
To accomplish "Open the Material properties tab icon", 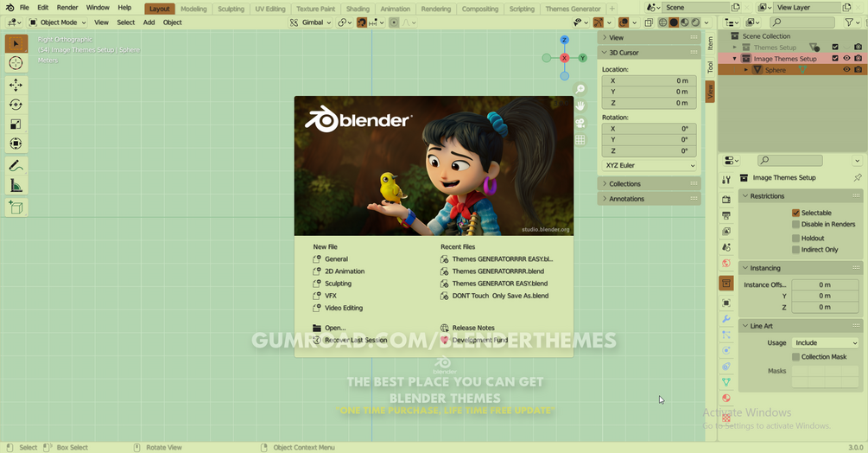I will (x=726, y=399).
